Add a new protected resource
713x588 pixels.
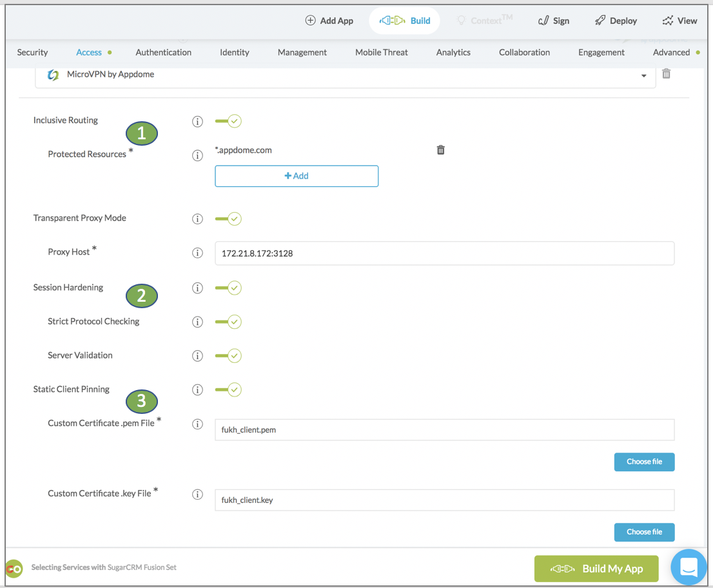(x=297, y=176)
